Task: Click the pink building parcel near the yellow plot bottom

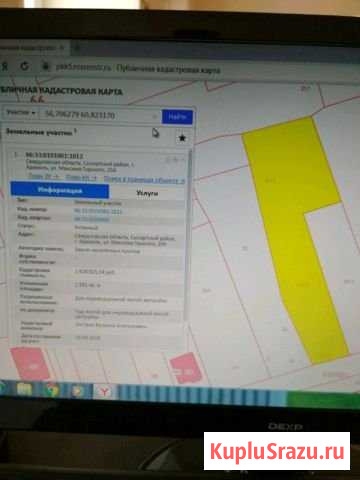Action: coord(186,369)
